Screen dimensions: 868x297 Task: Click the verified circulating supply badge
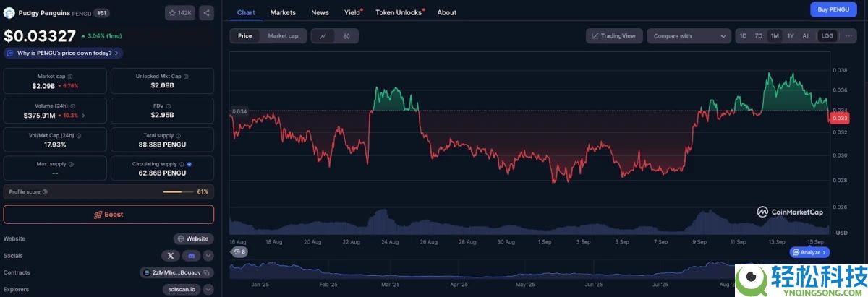[190, 164]
